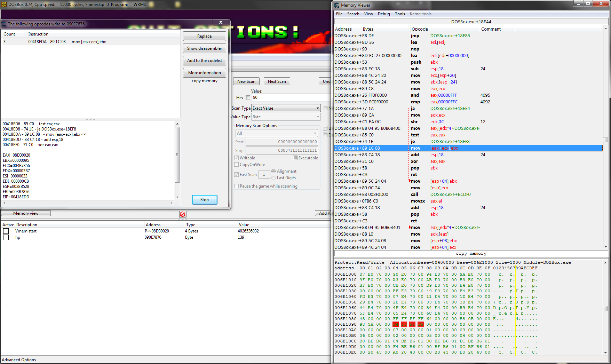Viewport: 611px width, 364px height.
Task: Click the red no-entry clear list icon
Action: pyautogui.click(x=183, y=214)
